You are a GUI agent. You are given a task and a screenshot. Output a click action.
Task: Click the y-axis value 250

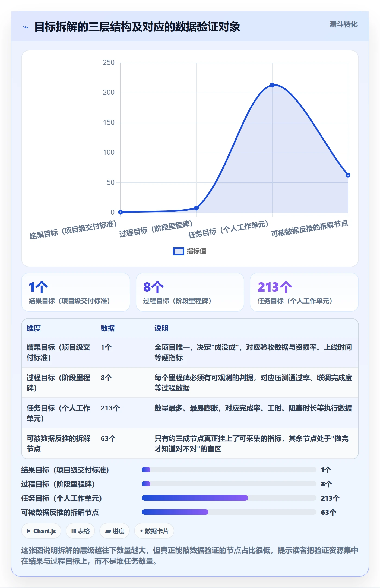[x=109, y=63]
